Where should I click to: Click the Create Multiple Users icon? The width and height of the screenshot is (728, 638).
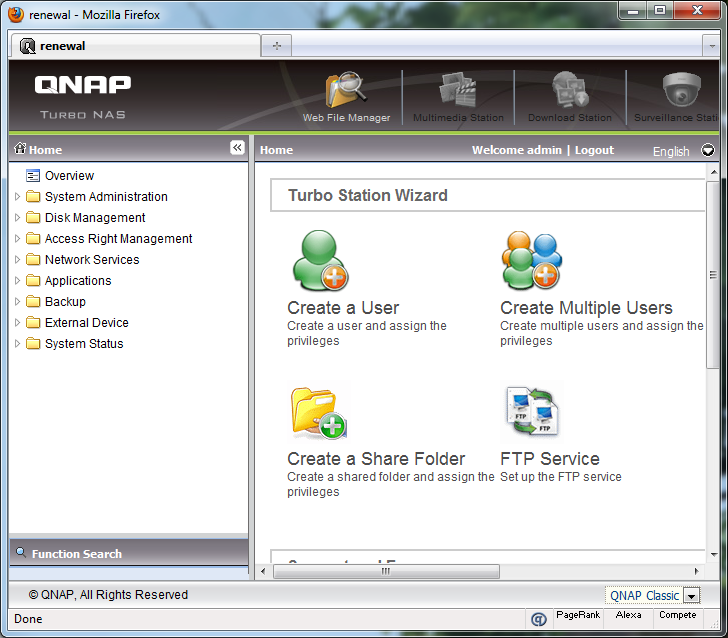[x=531, y=262]
